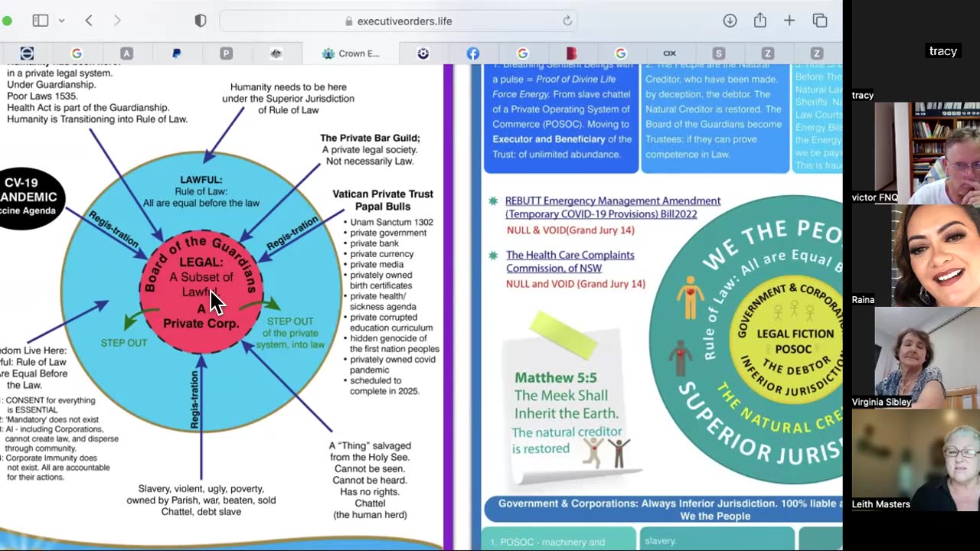Click 'NULL & VOID(Grand Jury 14)' text
Image resolution: width=980 pixels, height=551 pixels.
(x=570, y=230)
